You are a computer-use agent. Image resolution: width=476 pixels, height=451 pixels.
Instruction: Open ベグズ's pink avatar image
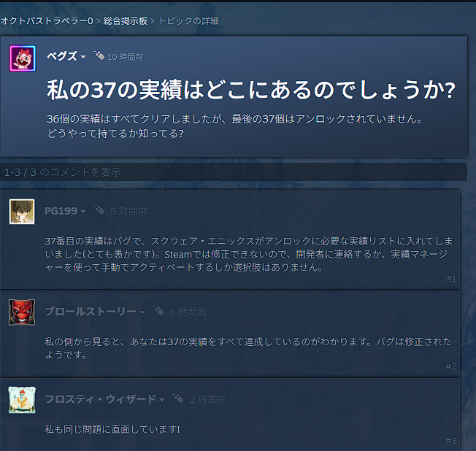(x=23, y=58)
